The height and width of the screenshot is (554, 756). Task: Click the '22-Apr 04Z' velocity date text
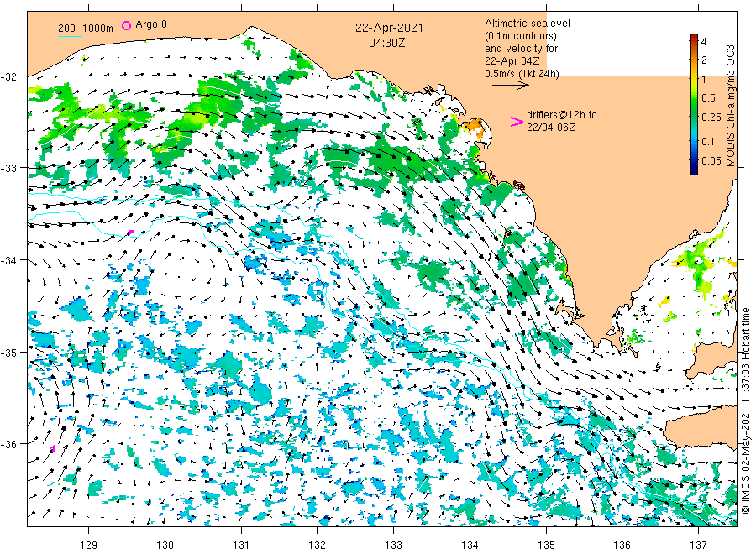point(512,61)
